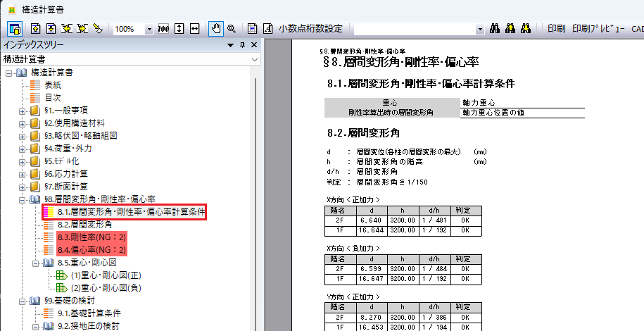Collapse the §8.層間変形角 tree node
Viewport: 644px width, 331px height.
pos(22,199)
